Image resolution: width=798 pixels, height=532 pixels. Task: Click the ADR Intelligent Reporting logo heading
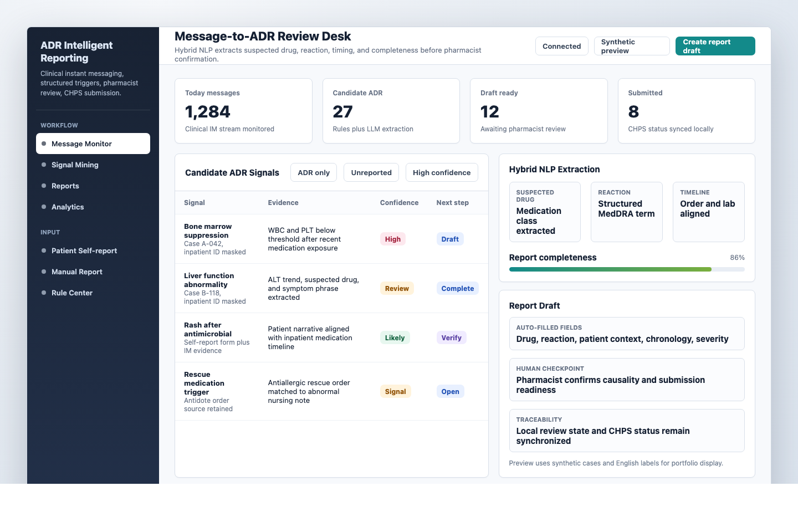tap(76, 52)
